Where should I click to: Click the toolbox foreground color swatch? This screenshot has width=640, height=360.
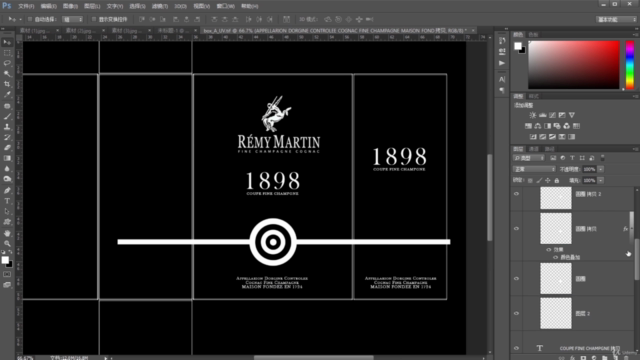[5, 260]
